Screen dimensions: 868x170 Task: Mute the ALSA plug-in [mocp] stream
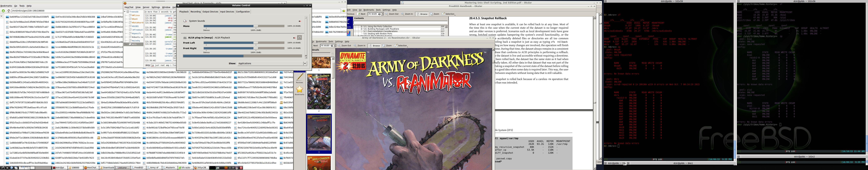pyautogui.click(x=295, y=38)
